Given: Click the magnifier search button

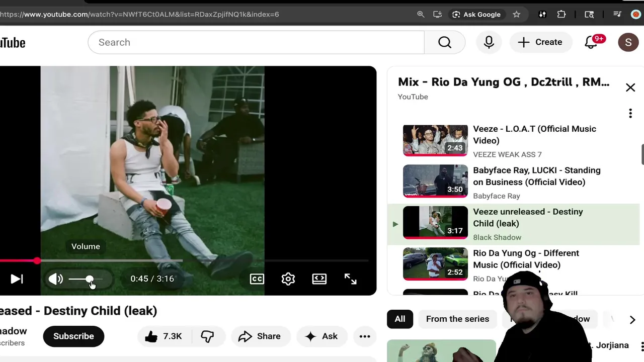Looking at the screenshot, I should click(x=445, y=42).
